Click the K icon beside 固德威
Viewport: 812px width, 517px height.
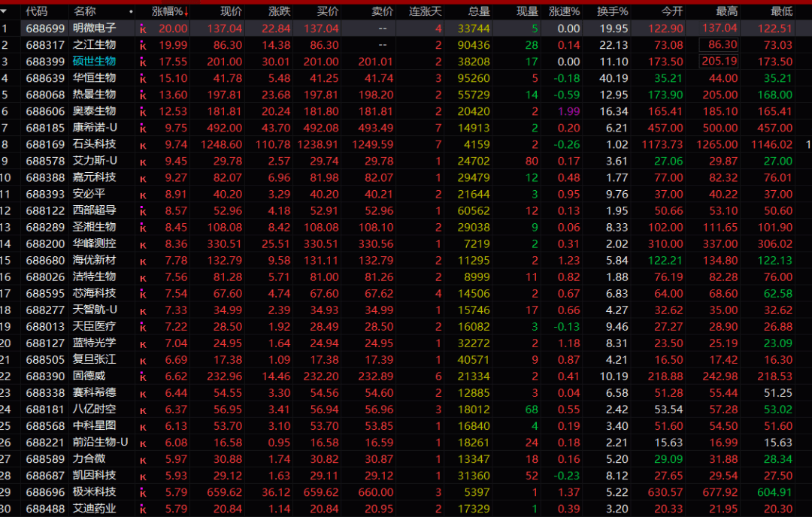142,376
